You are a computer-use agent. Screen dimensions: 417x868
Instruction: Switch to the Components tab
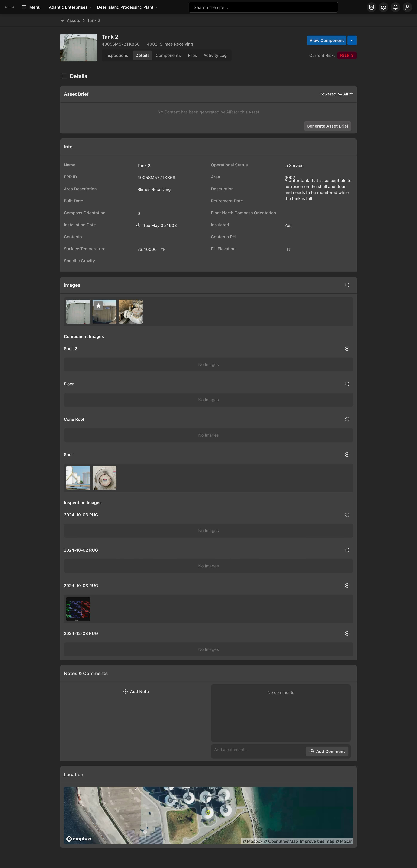(x=168, y=55)
